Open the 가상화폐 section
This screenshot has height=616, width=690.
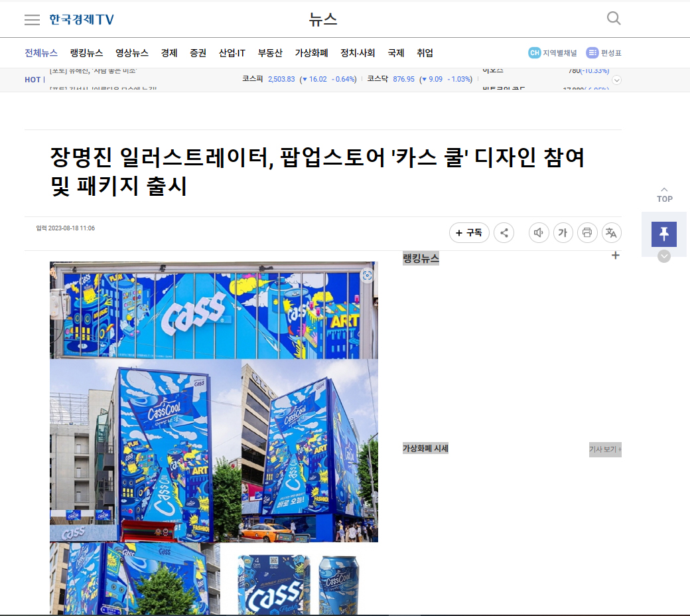point(311,53)
